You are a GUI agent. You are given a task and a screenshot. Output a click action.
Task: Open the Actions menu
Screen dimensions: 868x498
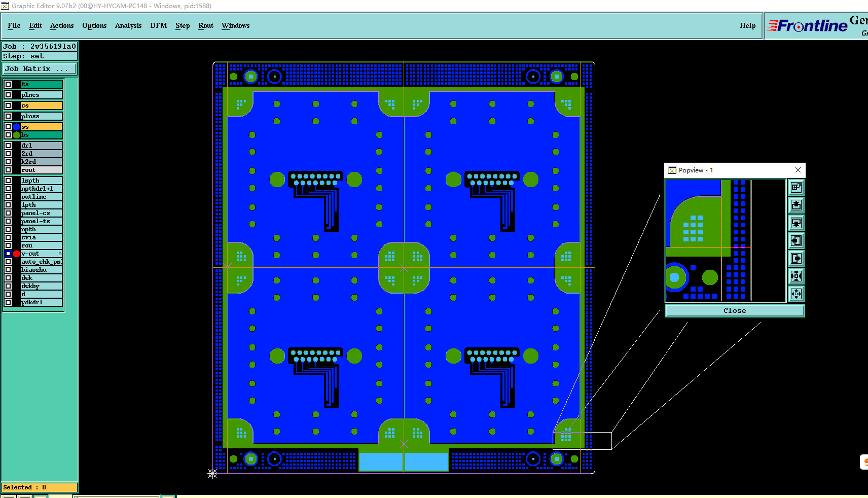tap(62, 25)
